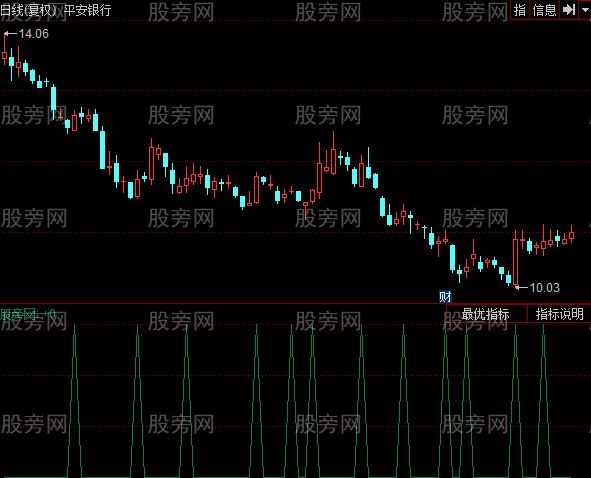Viewport: 591px width, 478px height.
Task: Click the last green indicator spike
Action: 543,400
